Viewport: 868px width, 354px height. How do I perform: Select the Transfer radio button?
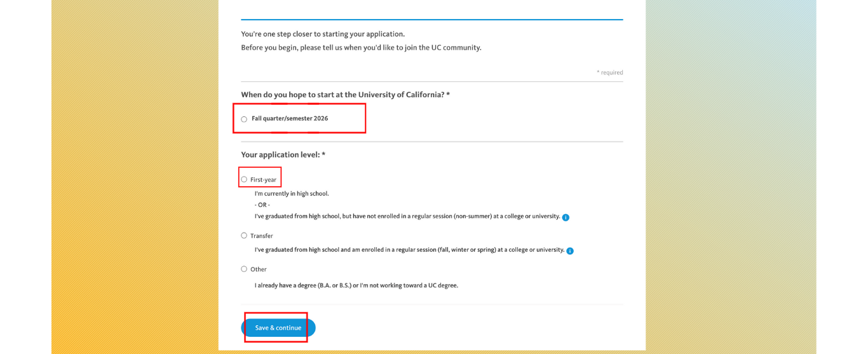[x=244, y=235]
